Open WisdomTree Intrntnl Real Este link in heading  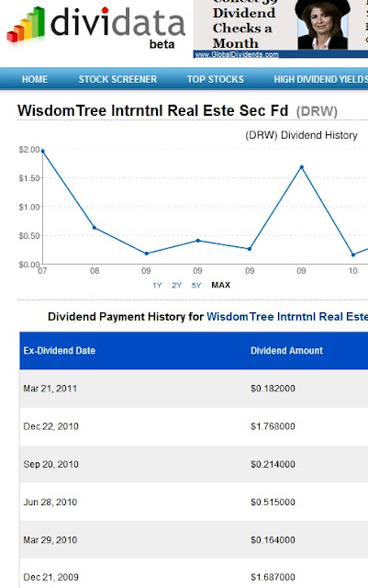(287, 316)
